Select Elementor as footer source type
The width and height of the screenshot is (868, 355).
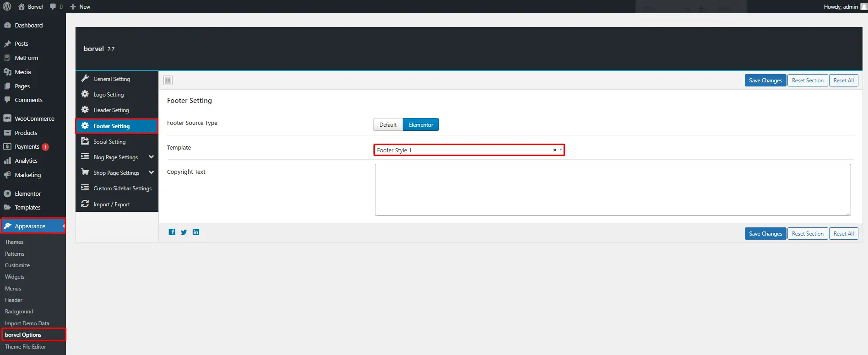coord(421,125)
